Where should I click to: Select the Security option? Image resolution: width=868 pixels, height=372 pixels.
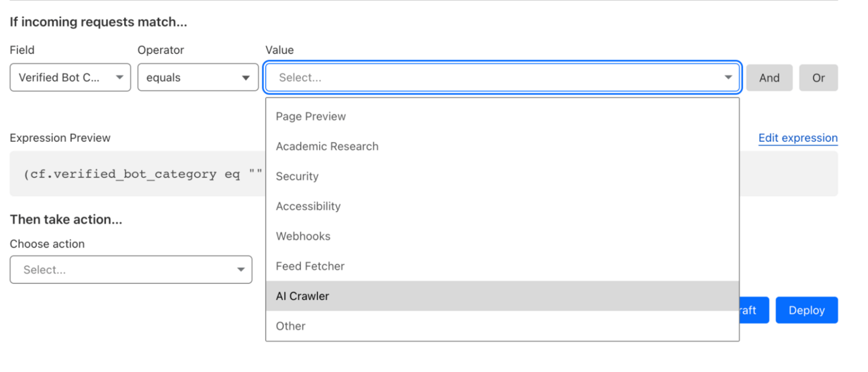[297, 176]
